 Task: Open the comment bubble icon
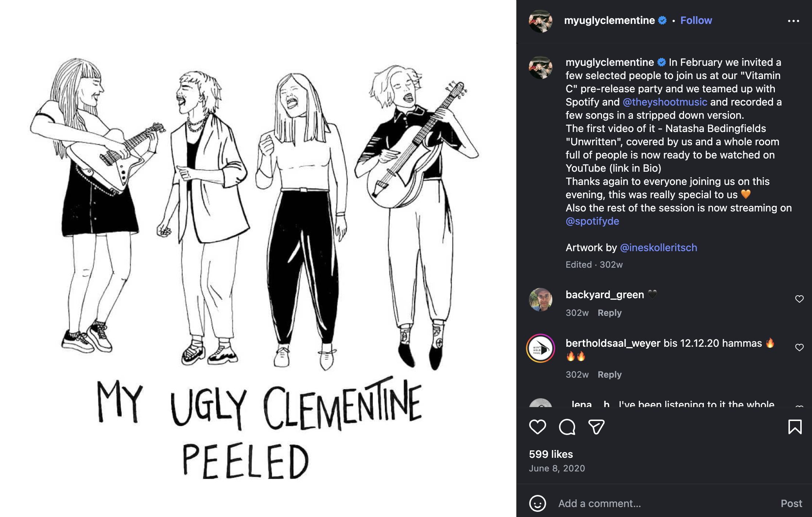pos(567,427)
